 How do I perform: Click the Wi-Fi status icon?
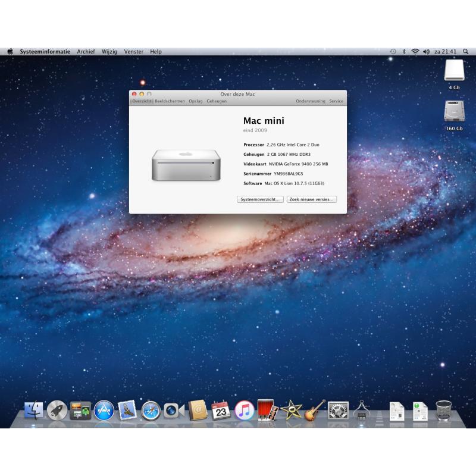click(415, 52)
